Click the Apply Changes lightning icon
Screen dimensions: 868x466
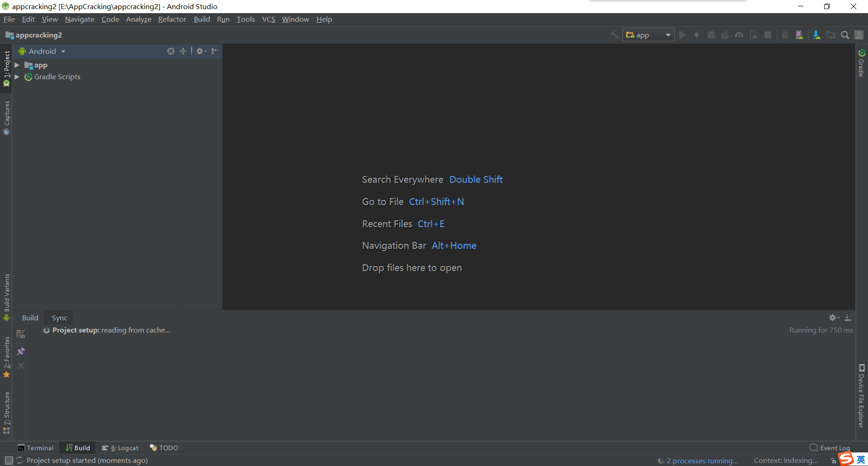tap(696, 35)
